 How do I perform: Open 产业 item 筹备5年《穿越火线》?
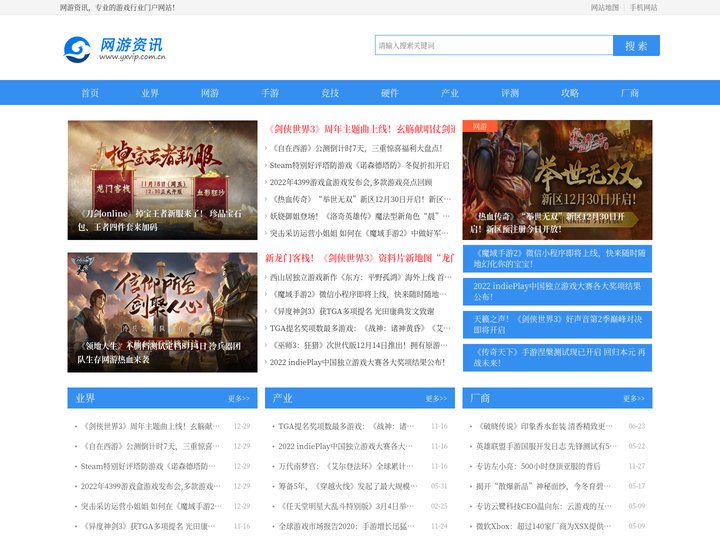click(348, 486)
